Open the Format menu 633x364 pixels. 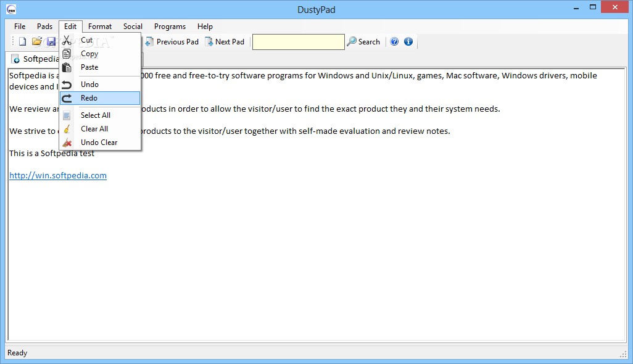click(x=100, y=27)
